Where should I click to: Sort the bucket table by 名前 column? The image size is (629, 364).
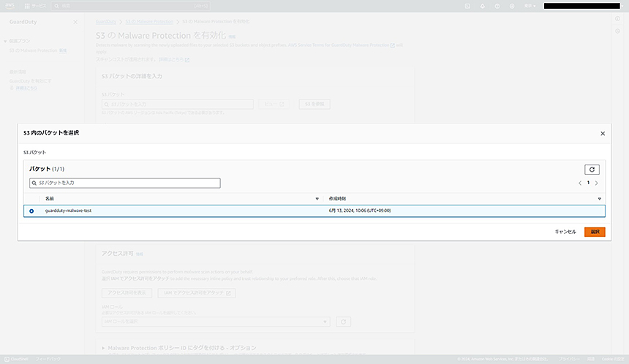coord(317,199)
